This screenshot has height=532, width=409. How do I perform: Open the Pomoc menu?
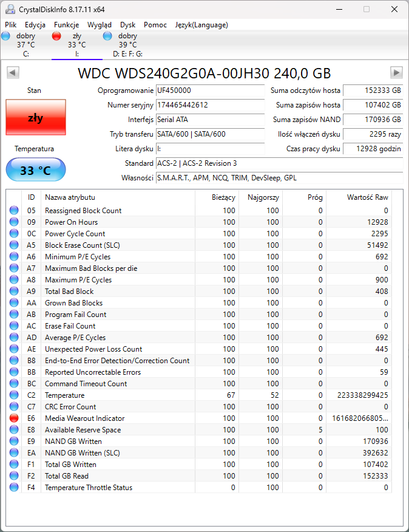tap(155, 25)
